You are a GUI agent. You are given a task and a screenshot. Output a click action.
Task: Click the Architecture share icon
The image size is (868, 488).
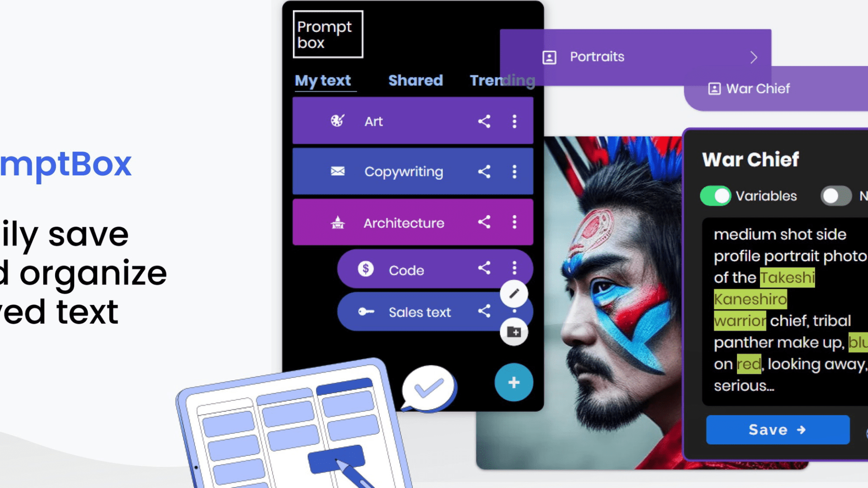(484, 223)
